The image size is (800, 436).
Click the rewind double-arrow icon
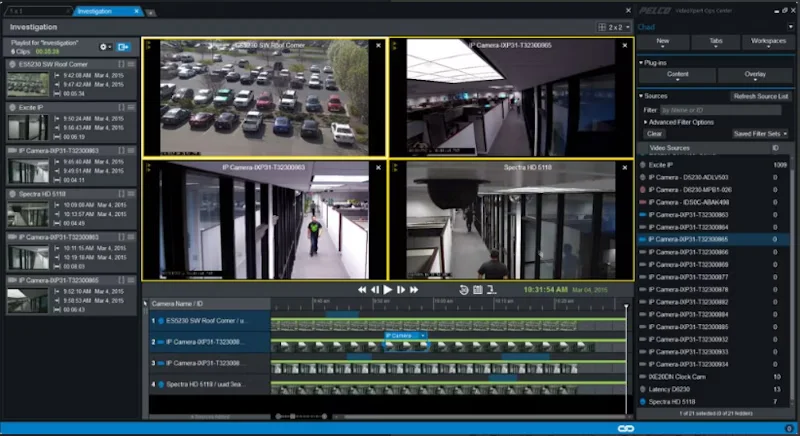[362, 289]
